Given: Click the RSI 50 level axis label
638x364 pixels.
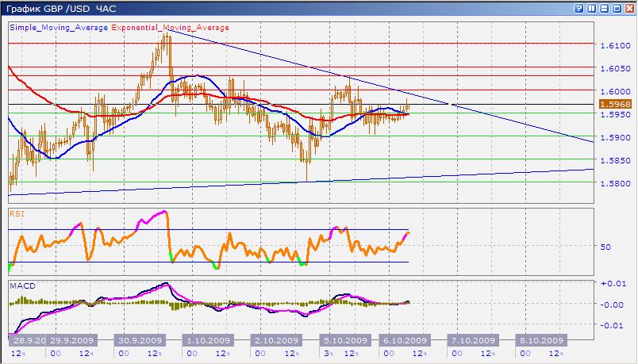Looking at the screenshot, I should tap(605, 247).
